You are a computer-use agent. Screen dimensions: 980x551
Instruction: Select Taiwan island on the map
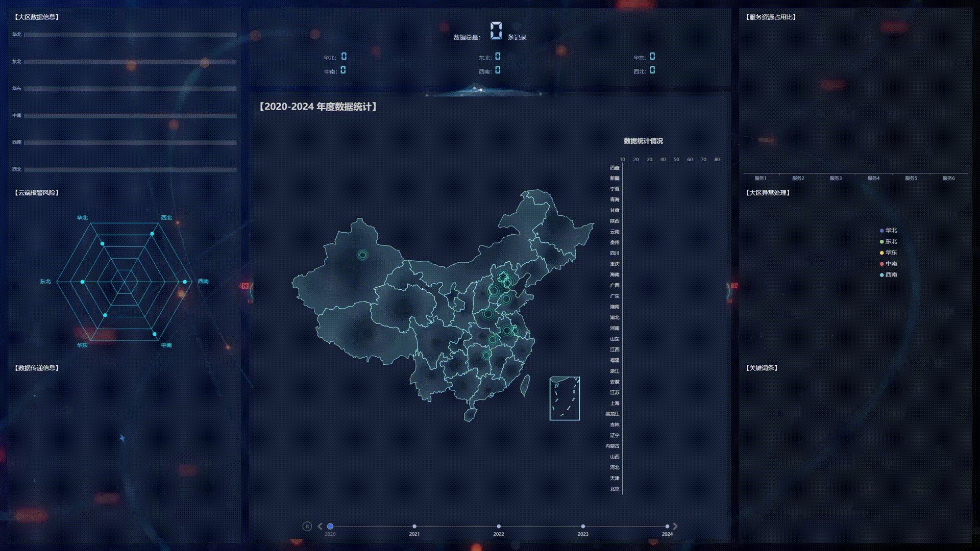(x=525, y=385)
